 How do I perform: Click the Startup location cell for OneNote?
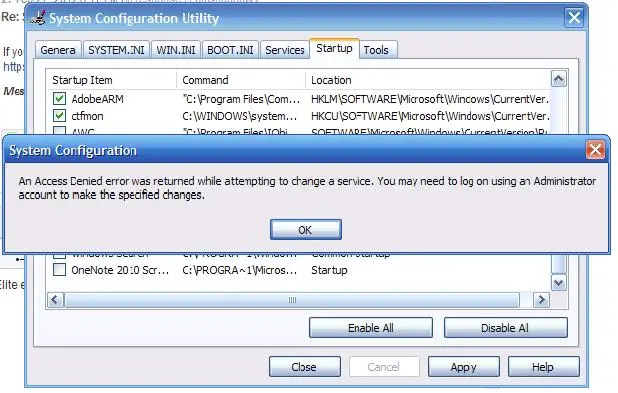coord(329,270)
